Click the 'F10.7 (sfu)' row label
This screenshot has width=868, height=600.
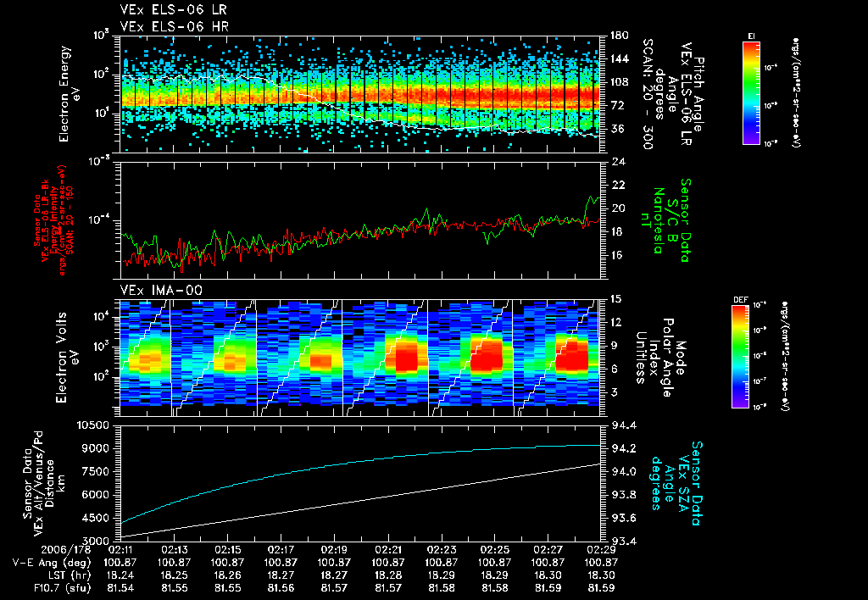click(62, 588)
